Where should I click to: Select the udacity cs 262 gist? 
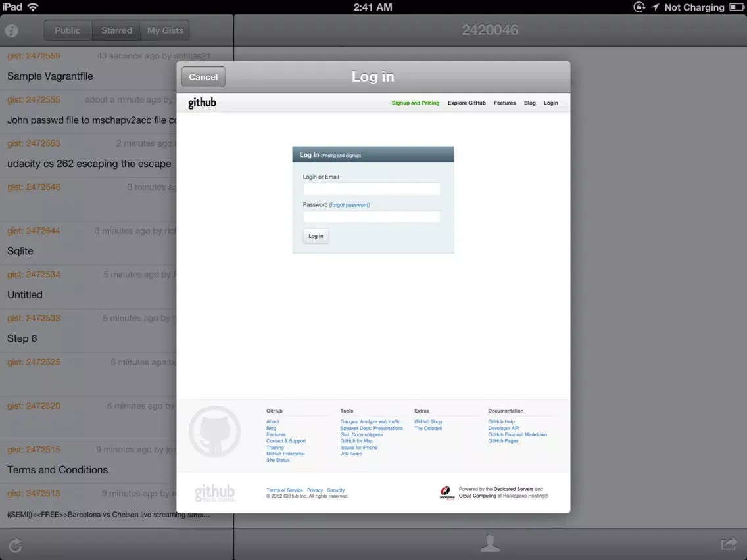(88, 156)
